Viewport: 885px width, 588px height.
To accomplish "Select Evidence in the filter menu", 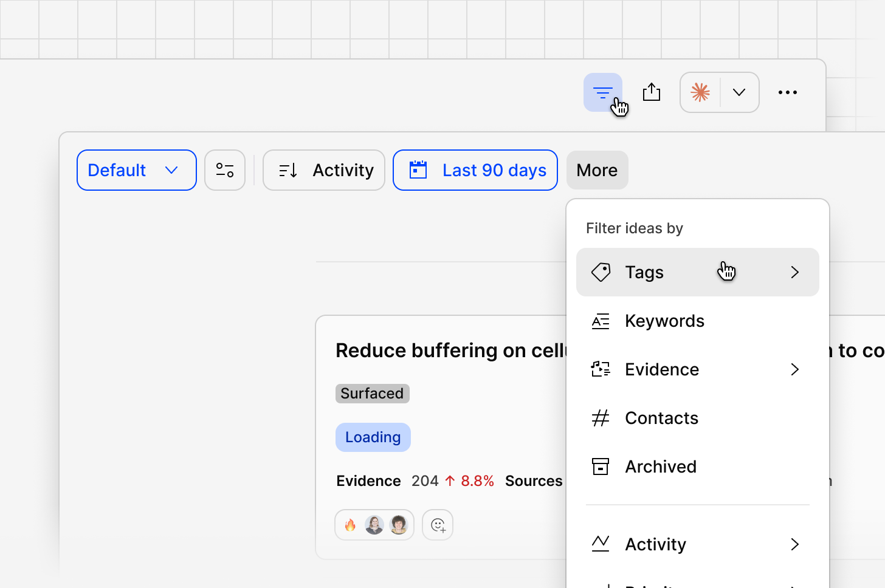I will [x=698, y=369].
